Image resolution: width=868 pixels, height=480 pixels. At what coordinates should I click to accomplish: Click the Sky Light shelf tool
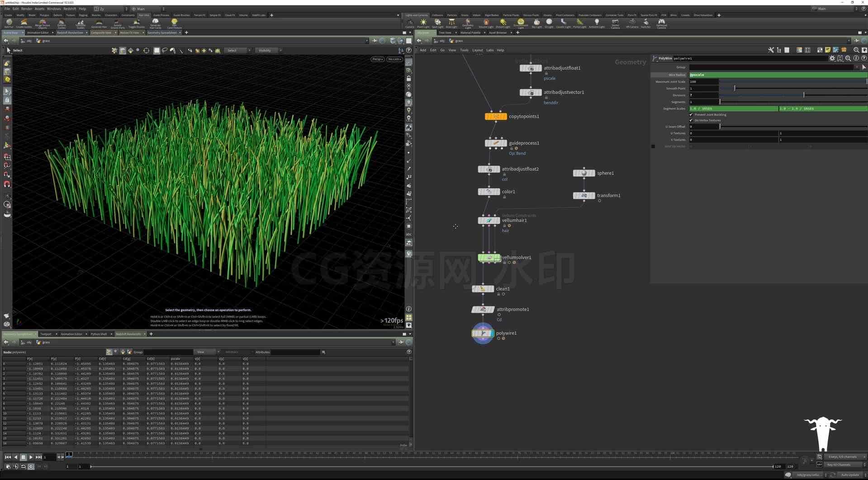click(x=536, y=24)
